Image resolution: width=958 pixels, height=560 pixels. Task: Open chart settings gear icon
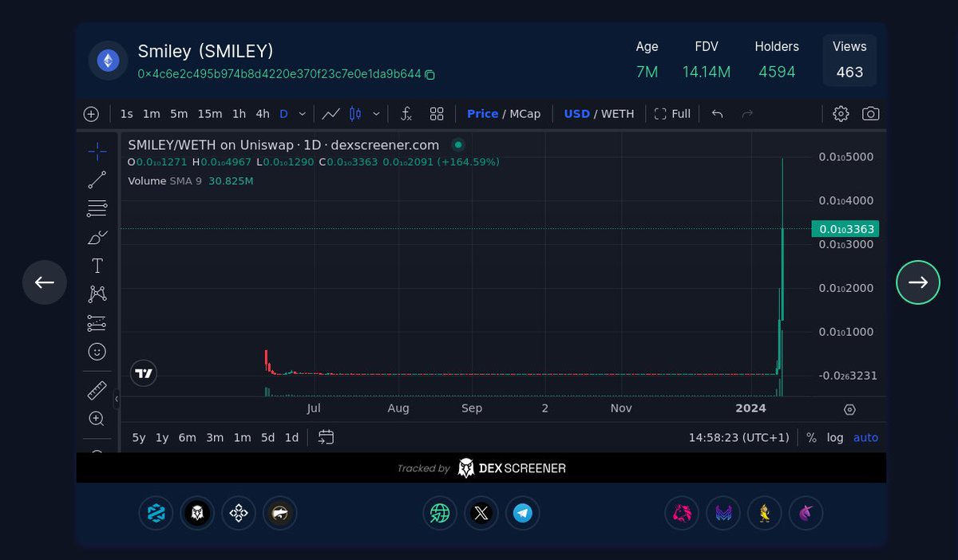841,114
